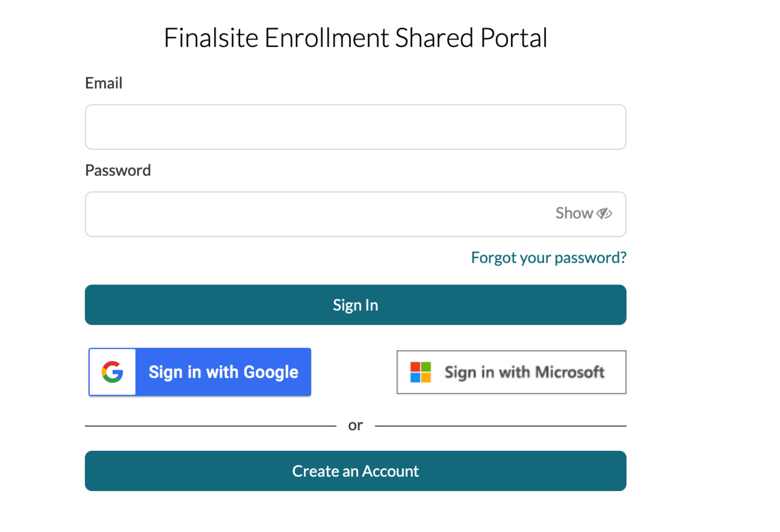The height and width of the screenshot is (532, 780).
Task: Click the divider line left of "or"
Action: (x=210, y=426)
